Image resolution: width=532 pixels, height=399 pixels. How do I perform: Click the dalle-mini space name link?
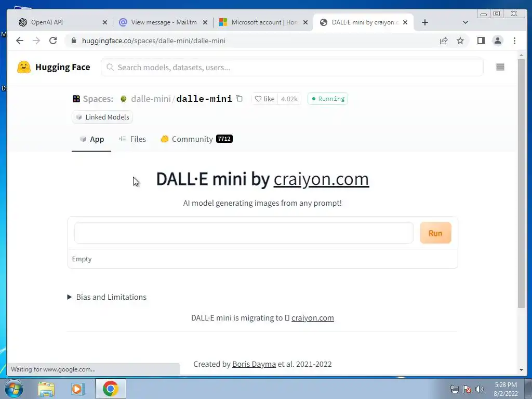pyautogui.click(x=204, y=99)
